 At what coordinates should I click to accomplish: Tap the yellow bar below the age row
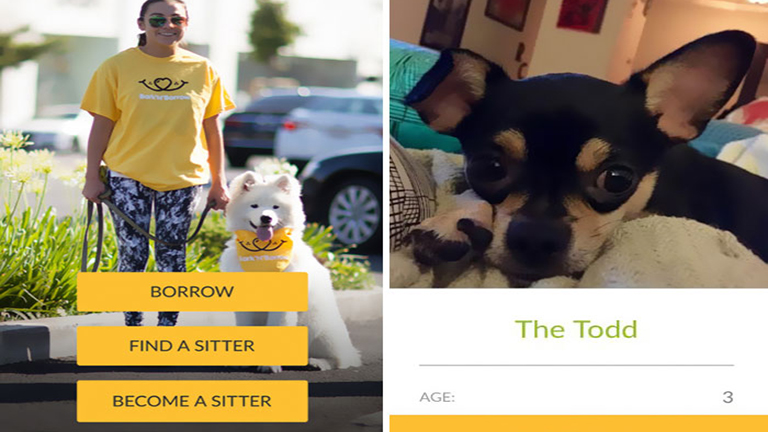pos(579,424)
